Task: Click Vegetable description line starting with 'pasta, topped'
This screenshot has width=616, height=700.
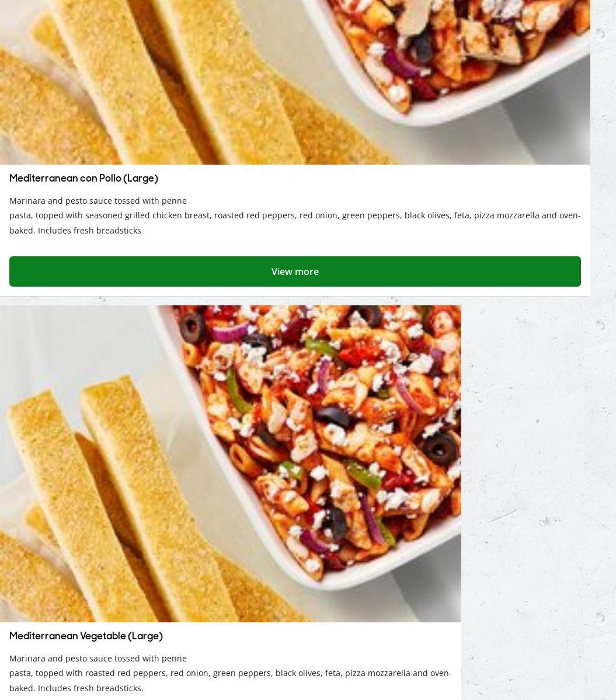Action: (230, 673)
